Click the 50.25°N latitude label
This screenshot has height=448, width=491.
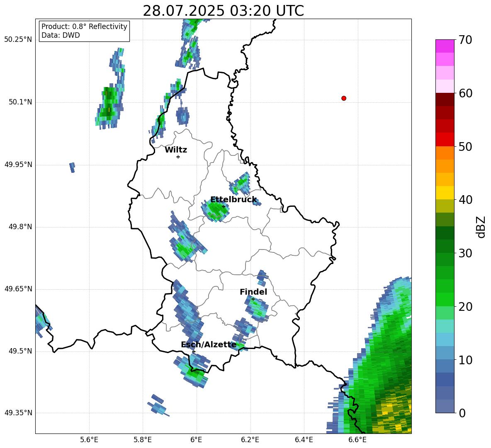point(18,40)
